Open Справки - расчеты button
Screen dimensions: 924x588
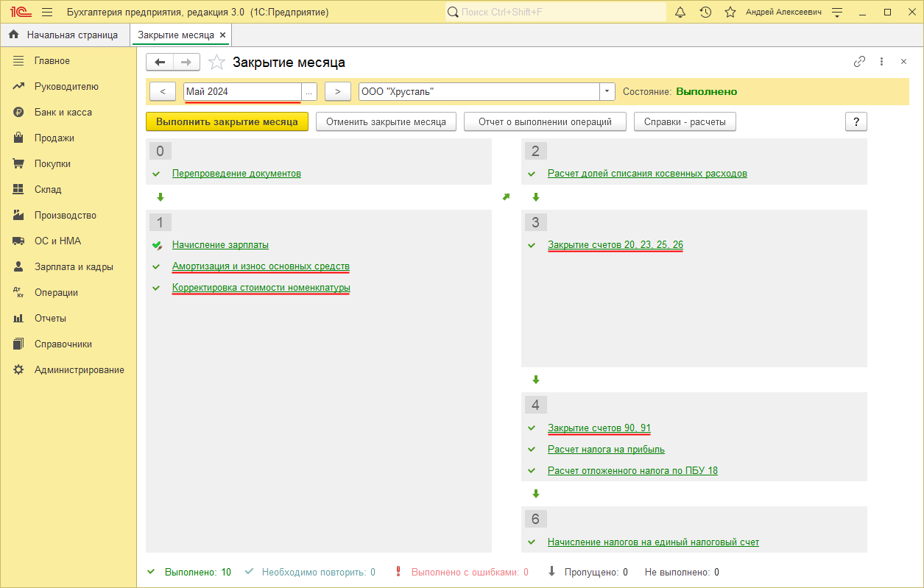pos(685,122)
